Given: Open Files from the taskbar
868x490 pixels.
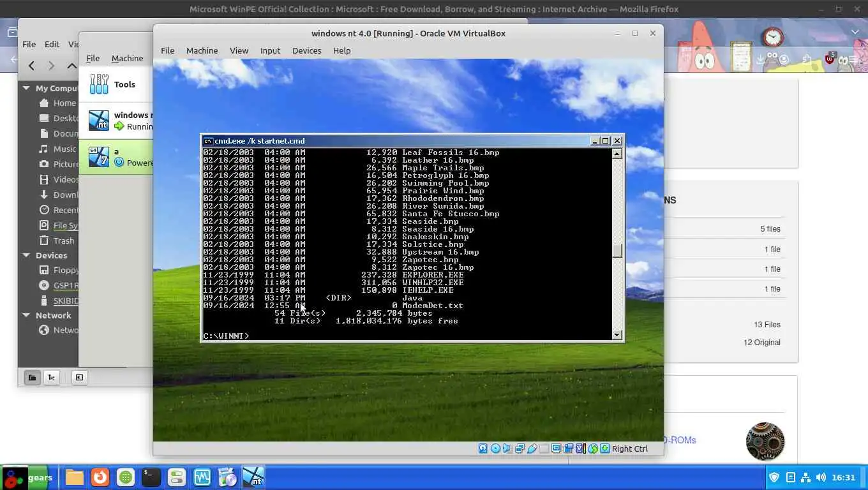Looking at the screenshot, I should pyautogui.click(x=74, y=477).
